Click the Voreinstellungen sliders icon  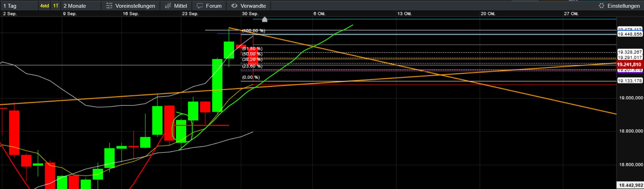[x=109, y=6]
